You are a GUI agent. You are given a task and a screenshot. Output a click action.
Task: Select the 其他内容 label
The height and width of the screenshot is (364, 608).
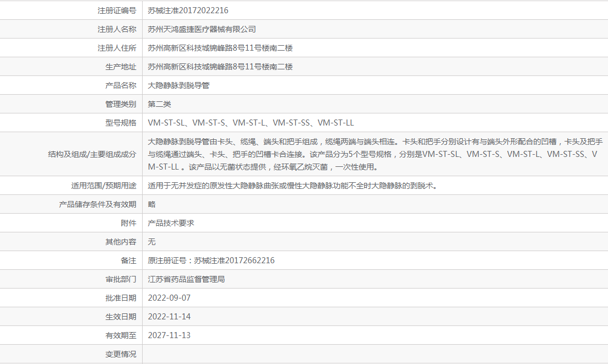pos(121,242)
